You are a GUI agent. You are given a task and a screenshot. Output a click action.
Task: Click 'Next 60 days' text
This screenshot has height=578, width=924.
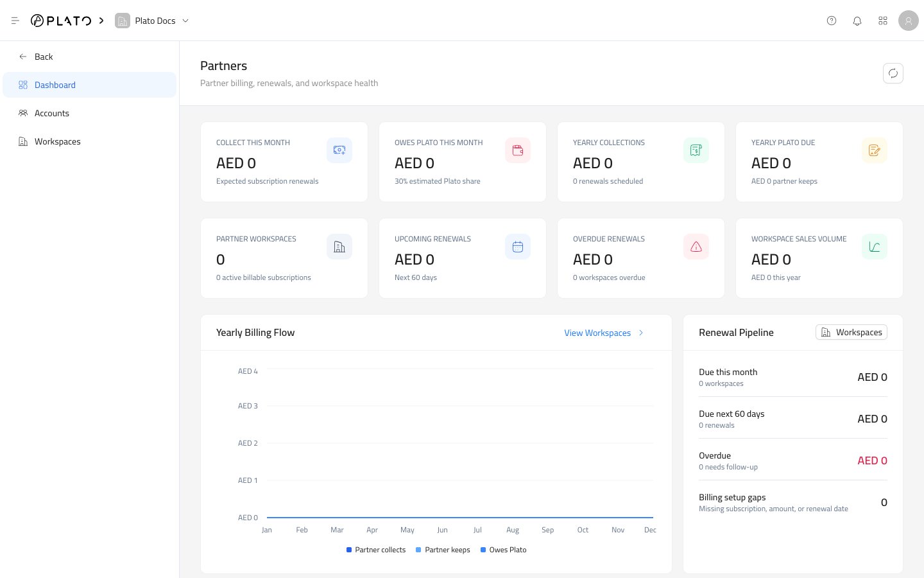(416, 277)
